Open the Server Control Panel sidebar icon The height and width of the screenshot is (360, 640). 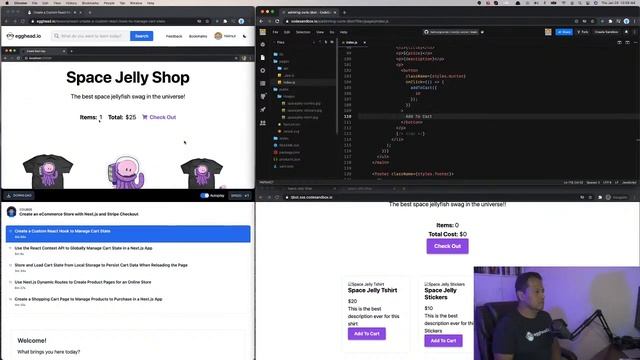[x=263, y=83]
